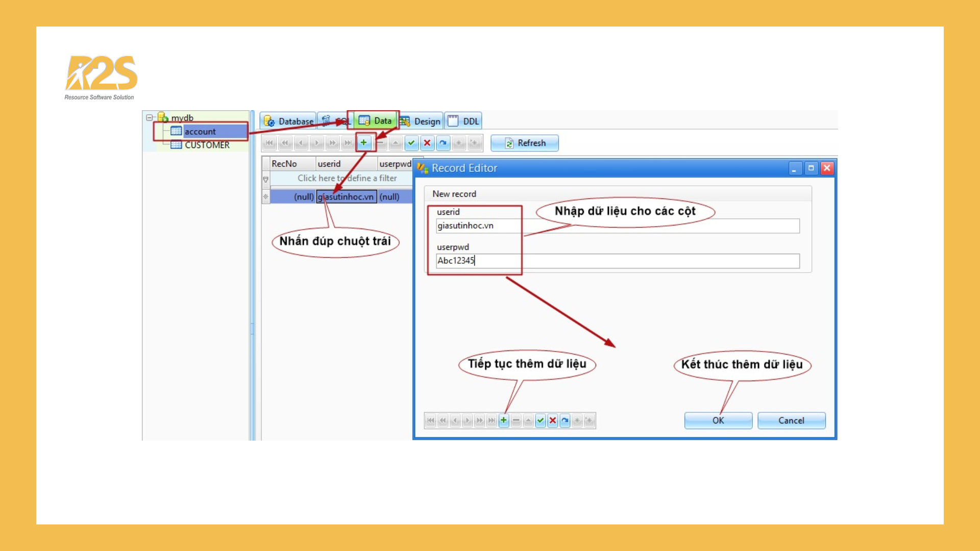The height and width of the screenshot is (551, 980).
Task: Click the userpwd input field showing Abc12345
Action: [x=561, y=261]
